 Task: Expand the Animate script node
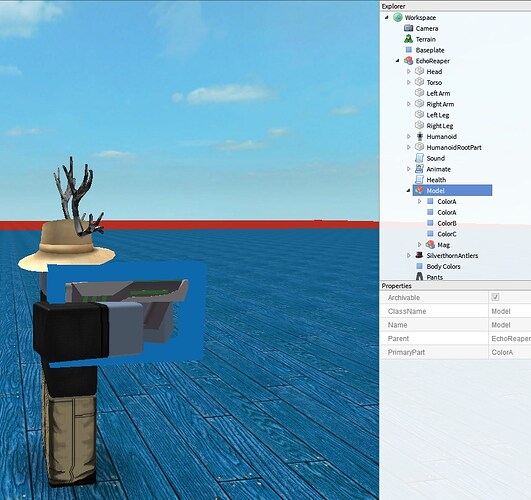(409, 169)
